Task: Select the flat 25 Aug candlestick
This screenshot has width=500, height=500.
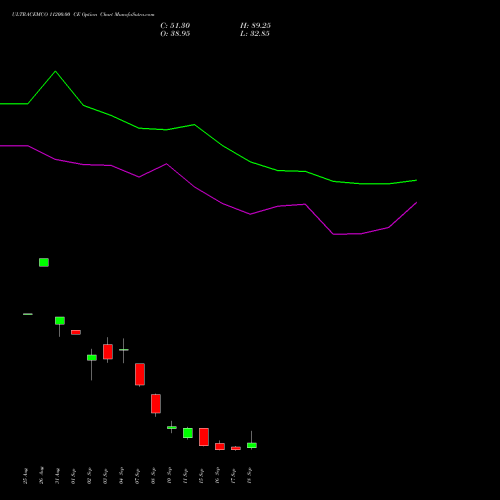Action: point(28,314)
